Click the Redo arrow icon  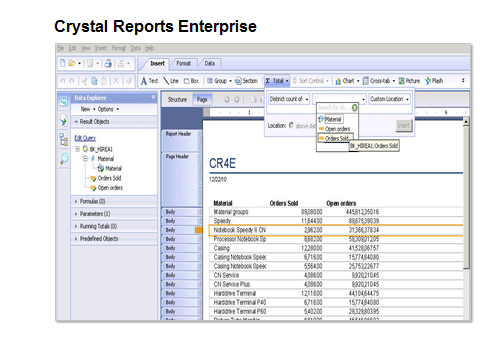click(72, 81)
